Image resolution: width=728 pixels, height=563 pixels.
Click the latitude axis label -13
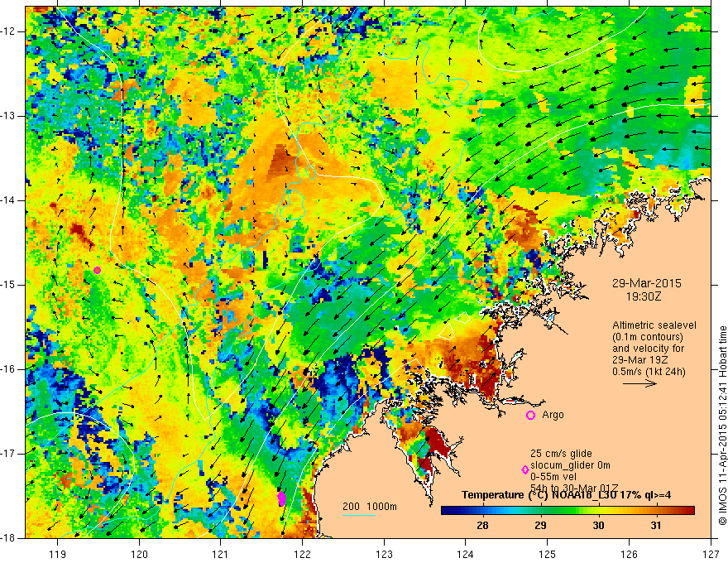(x=9, y=116)
